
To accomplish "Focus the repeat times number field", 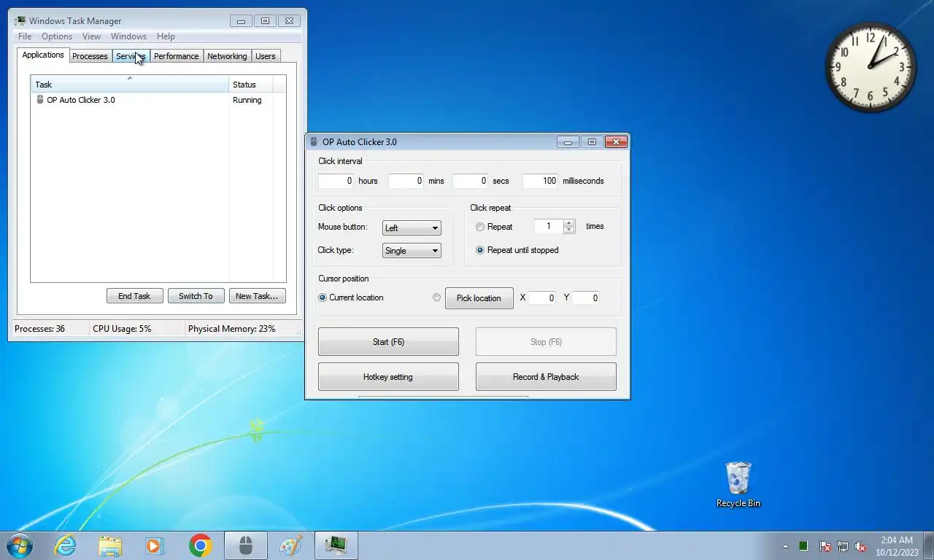I will pos(549,226).
